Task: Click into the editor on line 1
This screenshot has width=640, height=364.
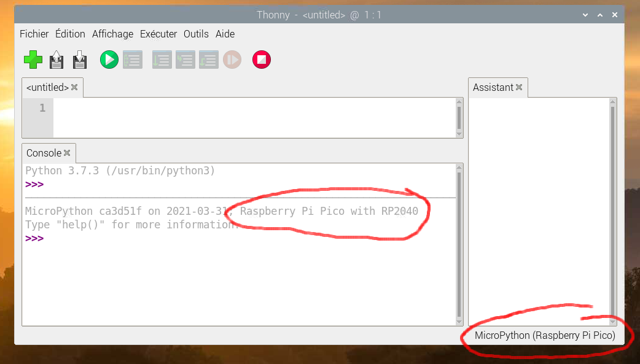Action: point(254,108)
